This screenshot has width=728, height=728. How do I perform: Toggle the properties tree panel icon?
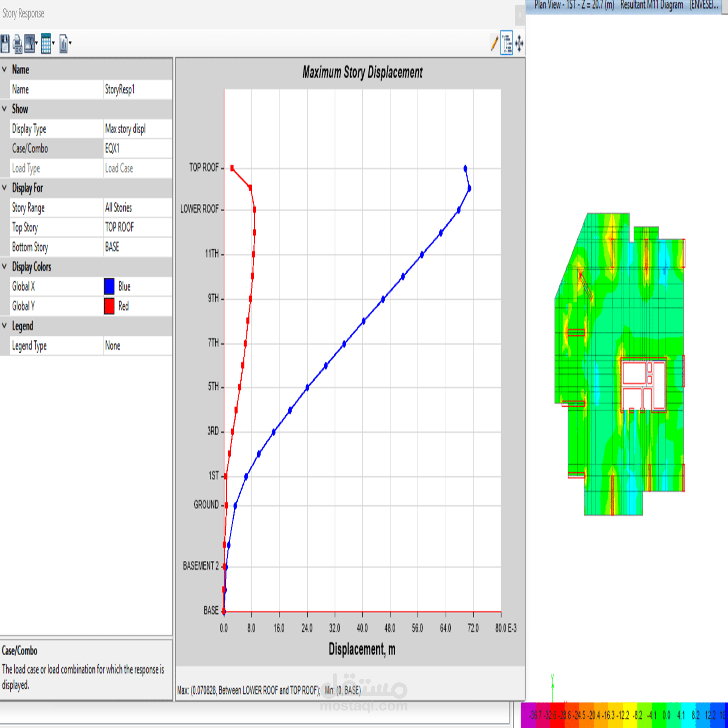pos(507,43)
